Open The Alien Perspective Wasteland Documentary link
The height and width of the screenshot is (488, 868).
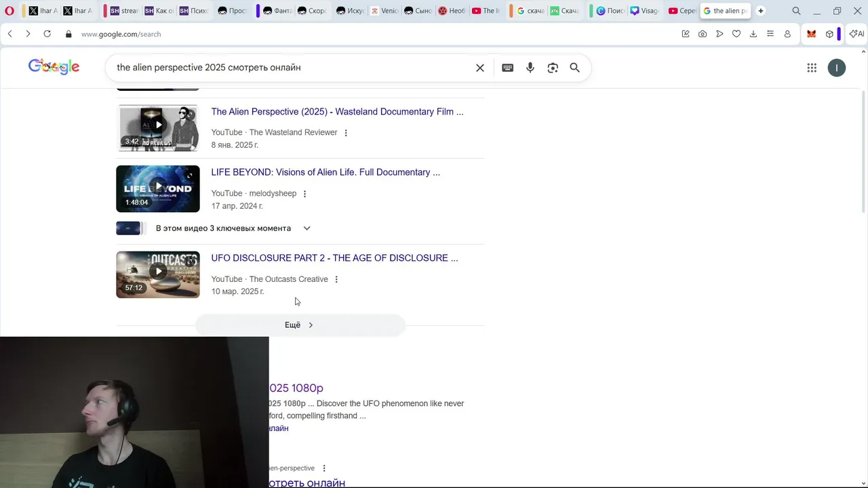[x=337, y=112]
